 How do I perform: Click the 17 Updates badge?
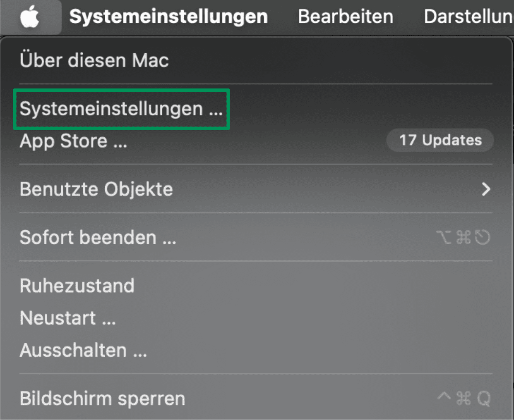pos(440,140)
